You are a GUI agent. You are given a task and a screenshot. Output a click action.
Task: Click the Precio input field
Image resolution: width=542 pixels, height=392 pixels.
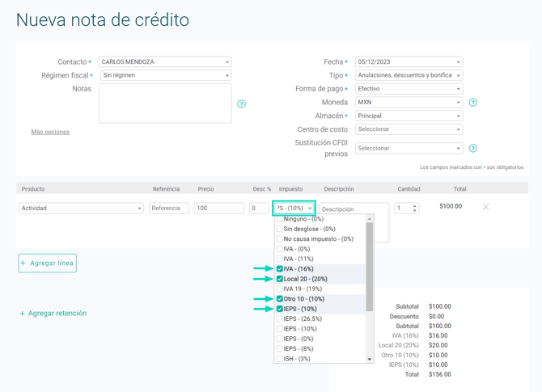click(218, 209)
